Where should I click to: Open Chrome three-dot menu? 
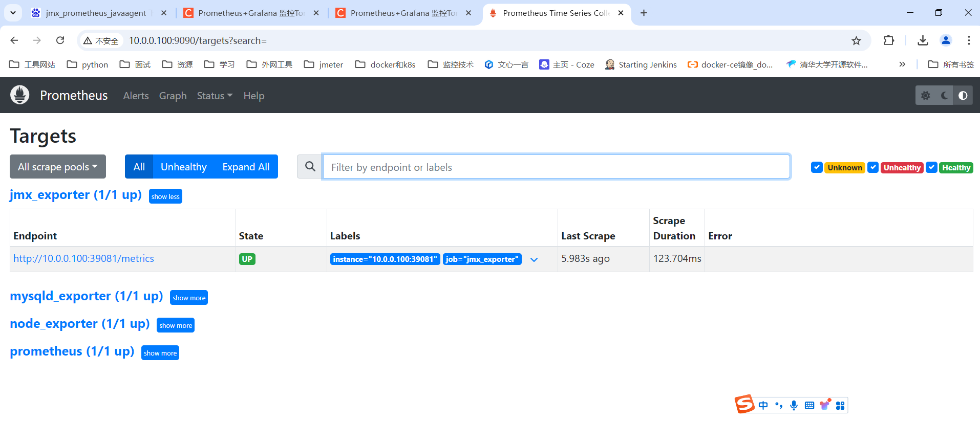tap(969, 40)
